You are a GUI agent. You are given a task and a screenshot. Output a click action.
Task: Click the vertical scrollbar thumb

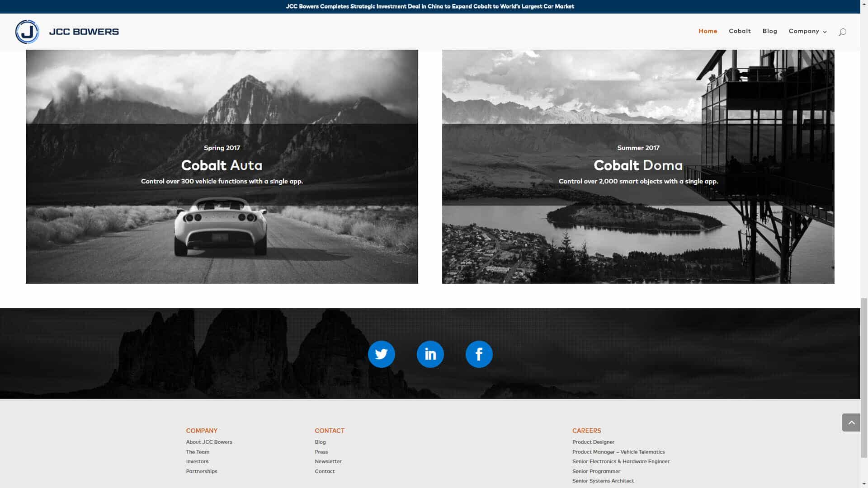tap(864, 377)
